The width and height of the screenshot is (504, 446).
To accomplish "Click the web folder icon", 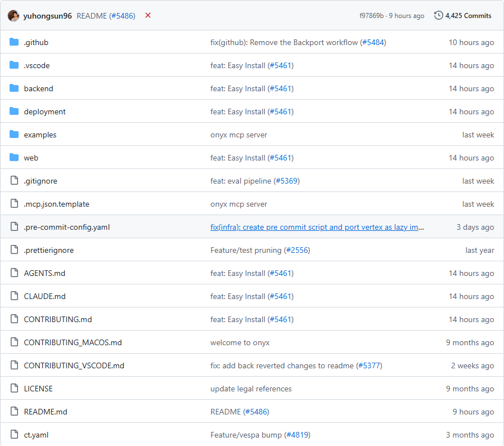I will tap(14, 158).
